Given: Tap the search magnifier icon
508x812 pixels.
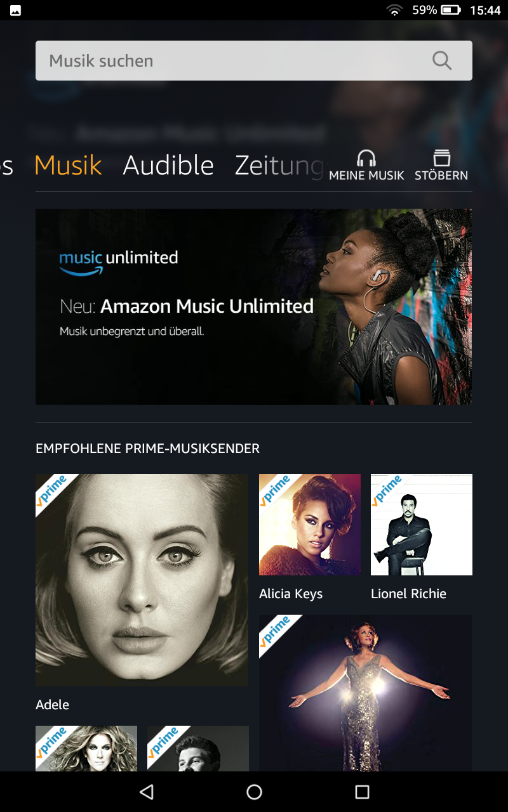Looking at the screenshot, I should pyautogui.click(x=442, y=61).
